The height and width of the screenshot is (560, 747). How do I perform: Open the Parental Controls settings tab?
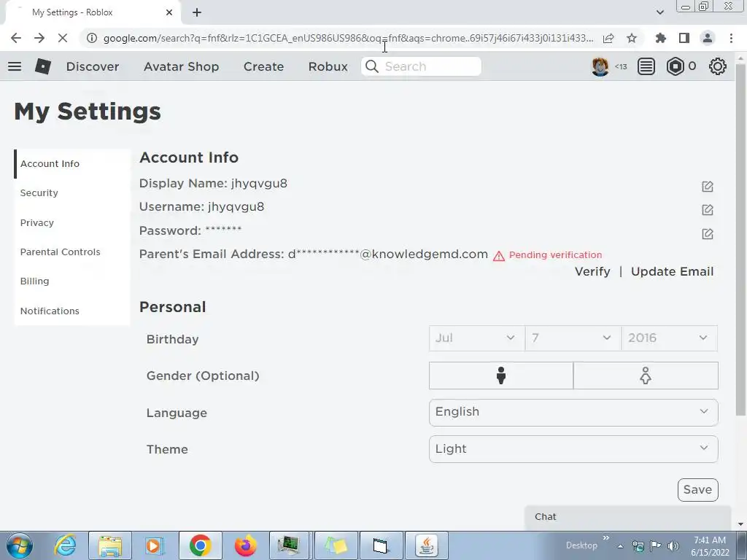point(72,252)
